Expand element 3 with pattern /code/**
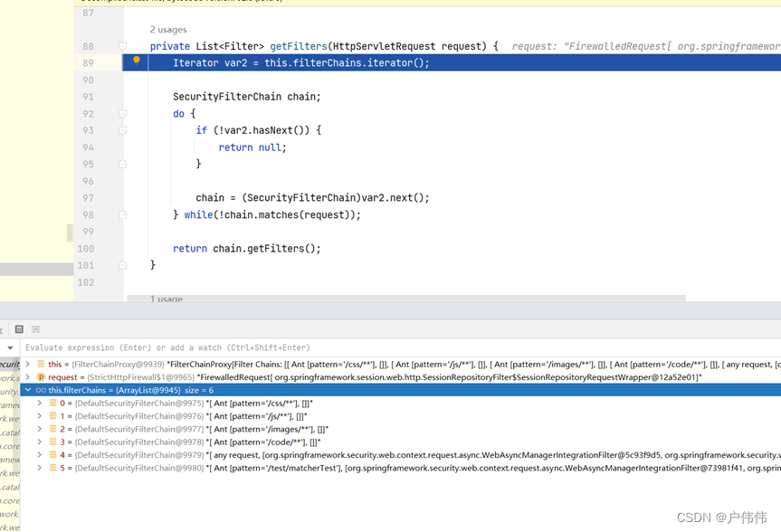 point(39,442)
